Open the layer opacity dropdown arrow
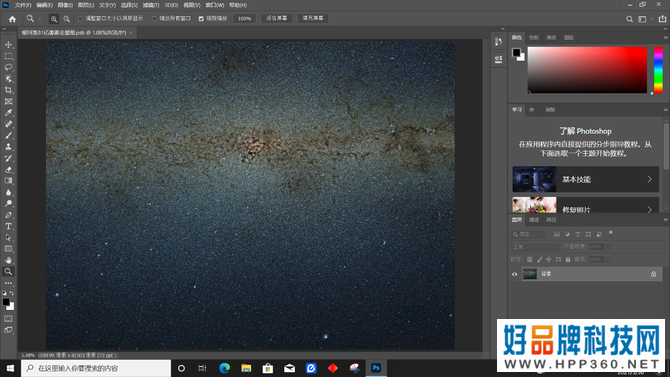 pos(608,247)
